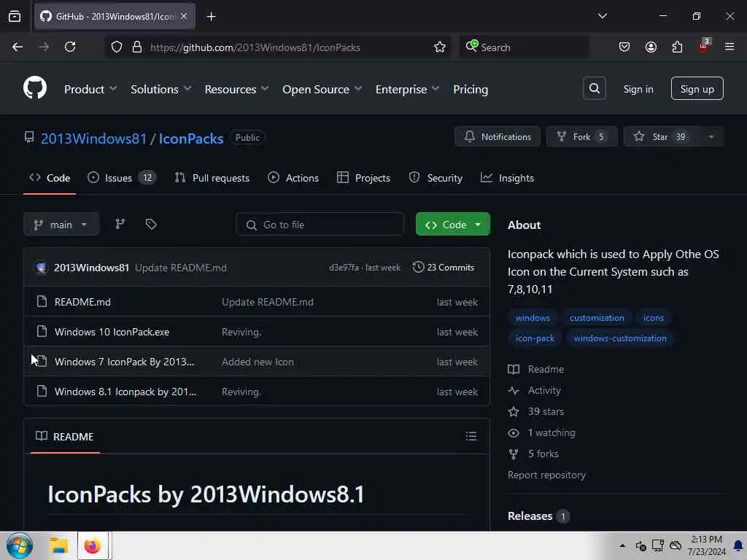Viewport: 747px width, 560px height.
Task: Click the Windows Start orb
Action: (x=20, y=545)
